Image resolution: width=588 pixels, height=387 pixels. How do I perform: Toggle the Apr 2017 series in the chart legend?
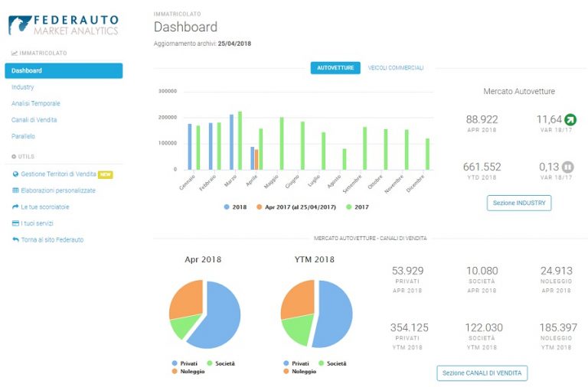[296, 207]
